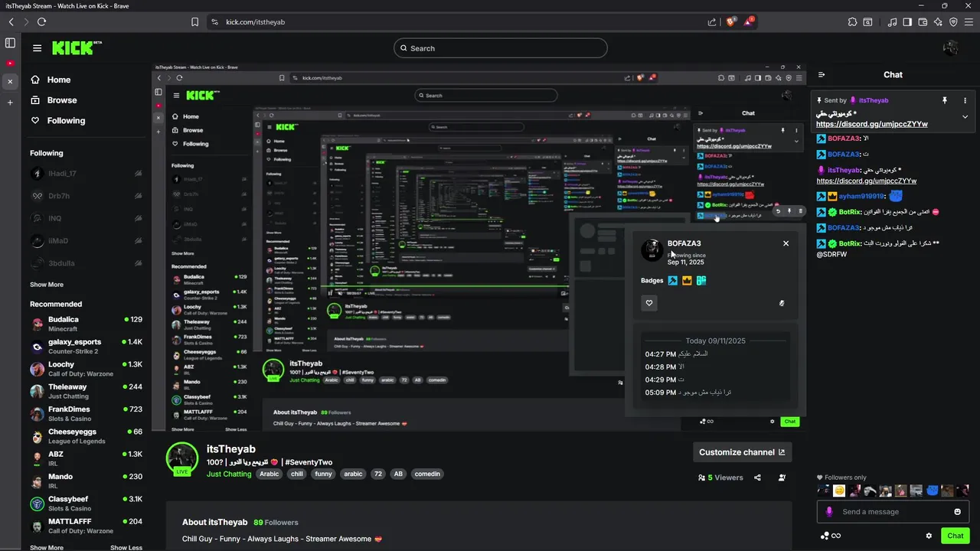Screen dimensions: 980x551
Task: Open galaxy_esports recommended channel
Action: coord(87,346)
